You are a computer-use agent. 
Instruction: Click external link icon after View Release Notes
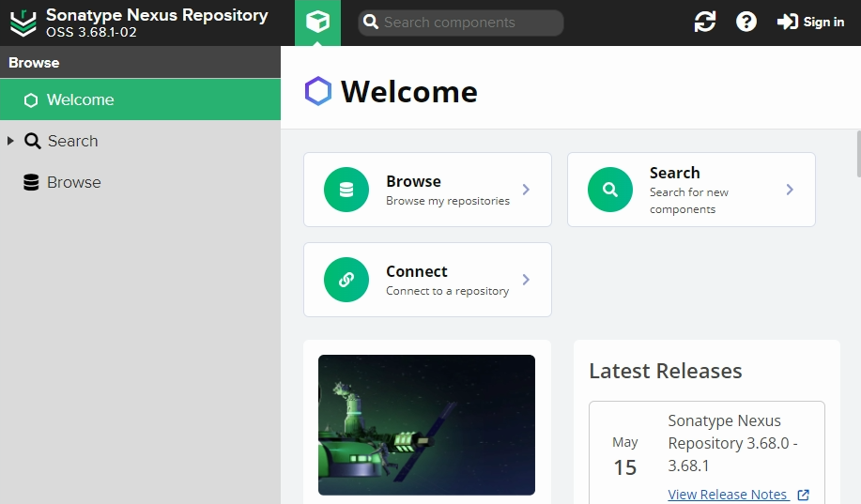coord(803,495)
